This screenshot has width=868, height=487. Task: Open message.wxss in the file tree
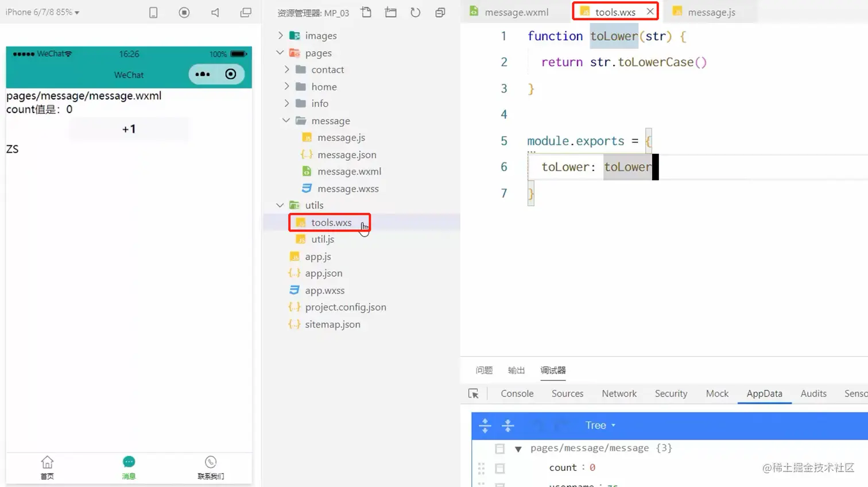click(348, 188)
